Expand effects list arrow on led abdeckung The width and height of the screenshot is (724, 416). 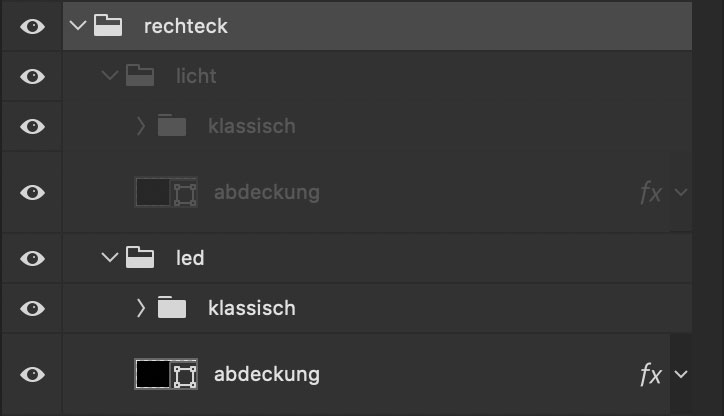[x=681, y=374]
